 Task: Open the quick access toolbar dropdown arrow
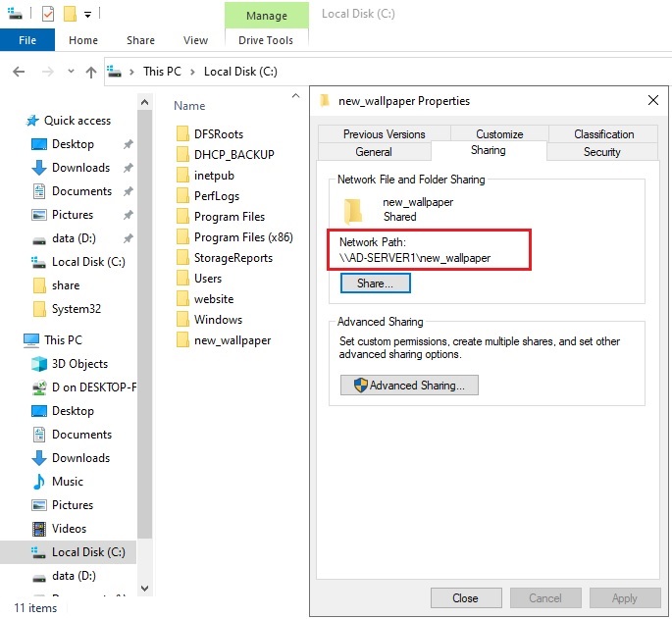[x=87, y=15]
